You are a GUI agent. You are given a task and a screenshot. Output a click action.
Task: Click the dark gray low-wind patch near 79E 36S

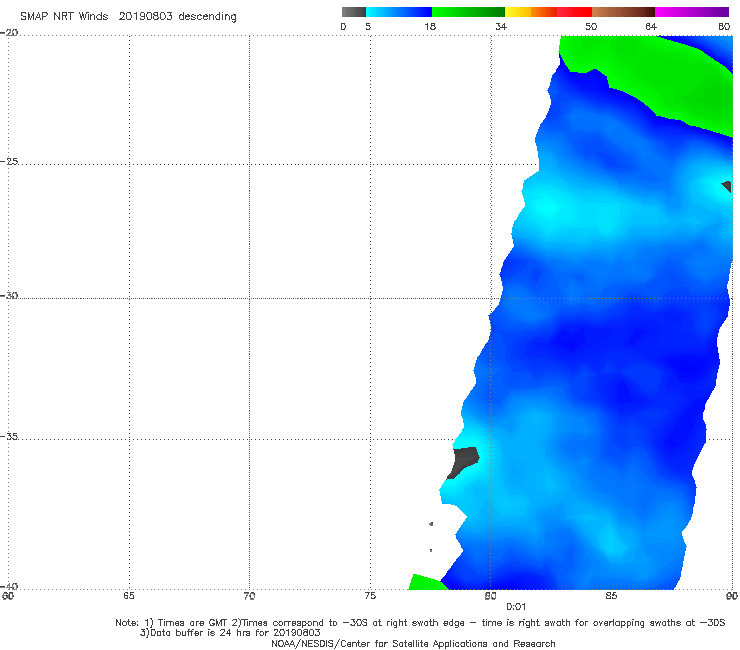click(464, 461)
